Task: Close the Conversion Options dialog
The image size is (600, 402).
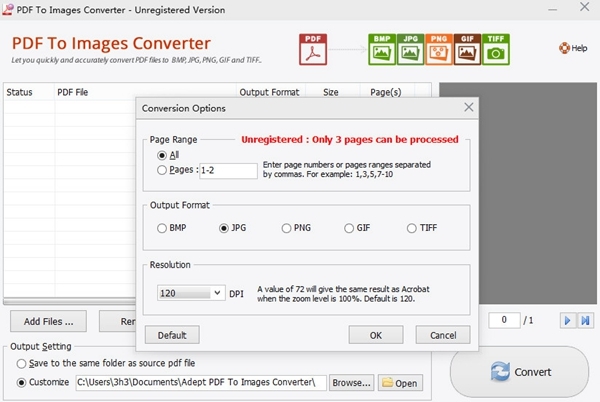Action: click(469, 107)
